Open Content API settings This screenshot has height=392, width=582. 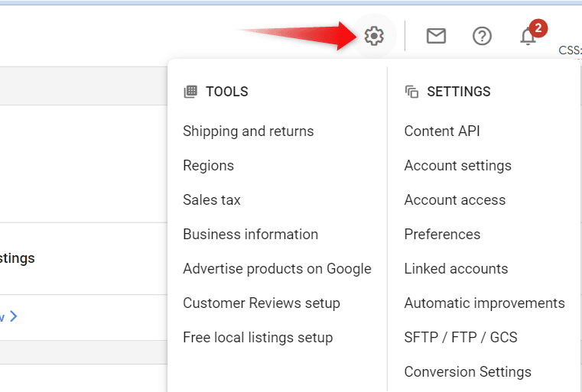[x=442, y=131]
